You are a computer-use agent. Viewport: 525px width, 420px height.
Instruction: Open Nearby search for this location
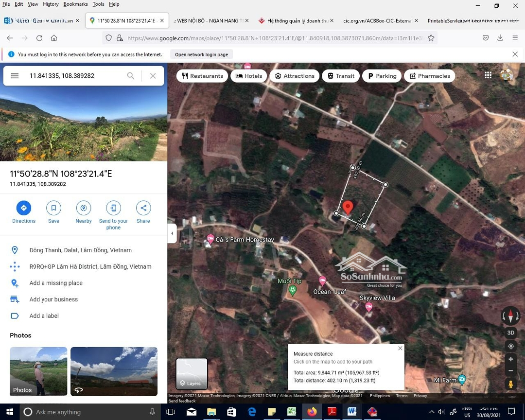(84, 208)
